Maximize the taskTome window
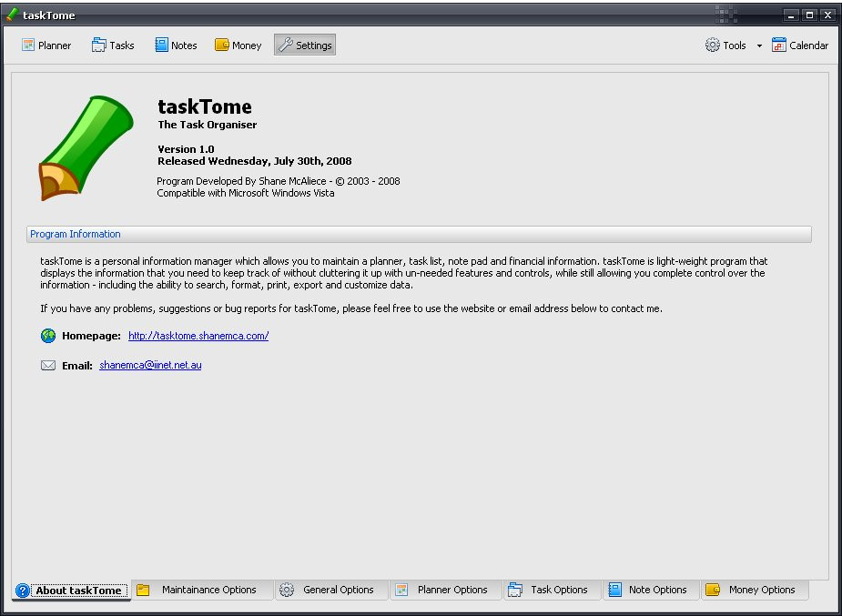Viewport: 842px width, 616px height. pyautogui.click(x=809, y=15)
